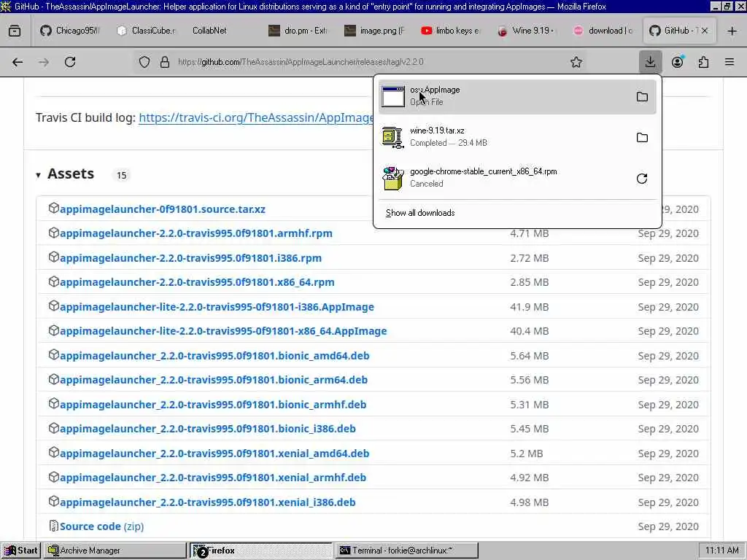The width and height of the screenshot is (747, 560).
Task: Open the Start menu
Action: (21, 551)
